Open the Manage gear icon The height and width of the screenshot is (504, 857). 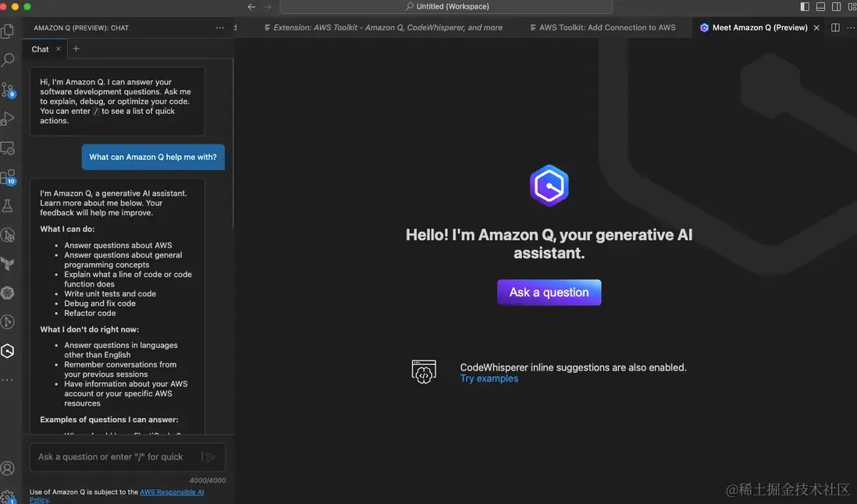[x=8, y=496]
